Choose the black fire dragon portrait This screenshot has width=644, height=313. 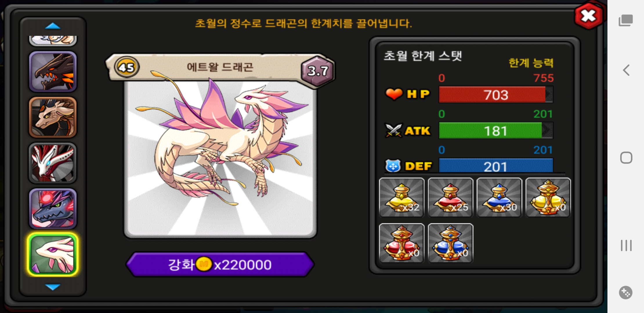tap(53, 72)
